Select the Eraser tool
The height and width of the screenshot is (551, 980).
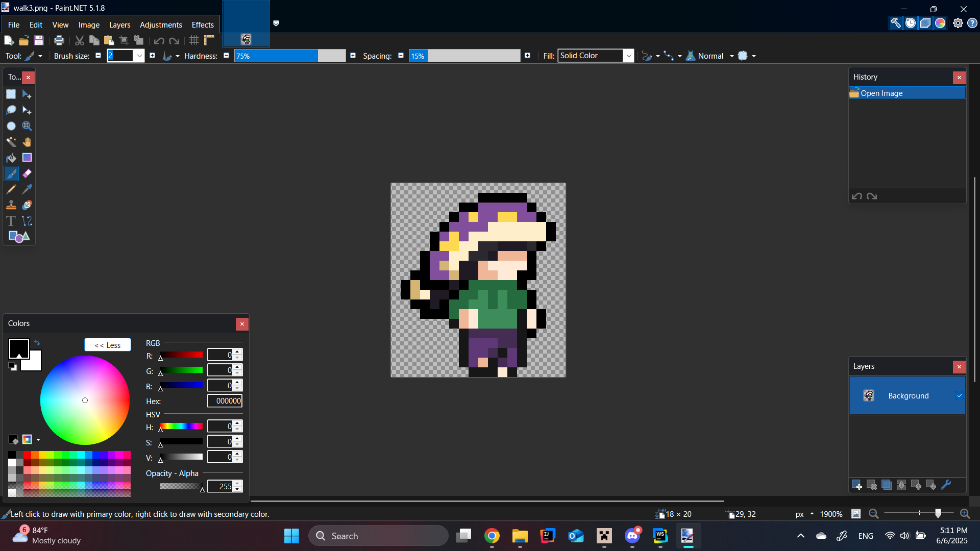tap(27, 173)
